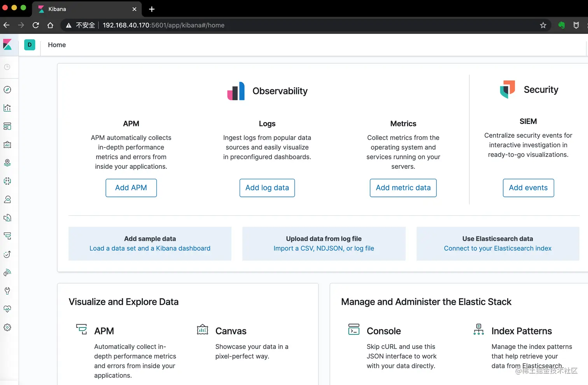
Task: Click the Canvas icon under Visualize and Explore
Action: (x=203, y=329)
